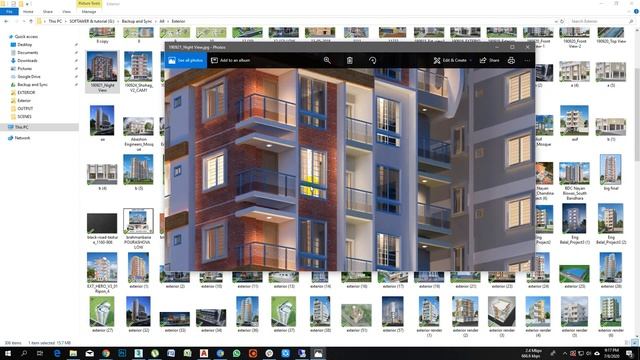The image size is (640, 360).
Task: Click the Explorer vertical scrollbar
Action: point(637,115)
